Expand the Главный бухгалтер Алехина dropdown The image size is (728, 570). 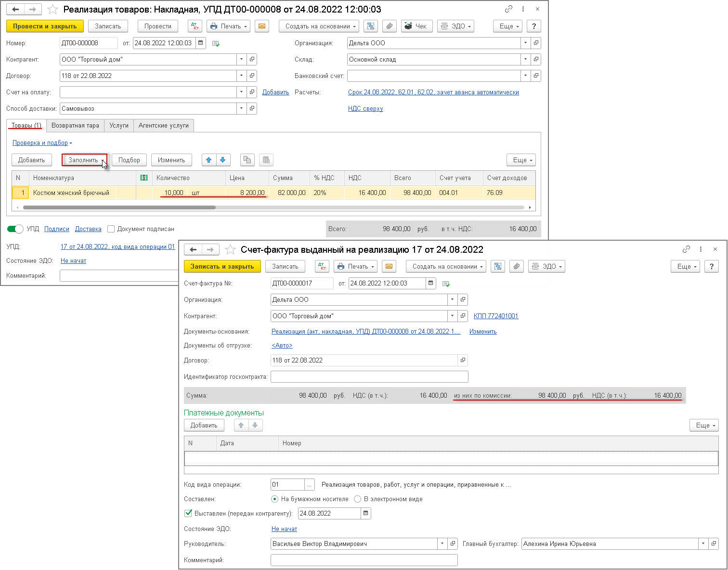(703, 544)
